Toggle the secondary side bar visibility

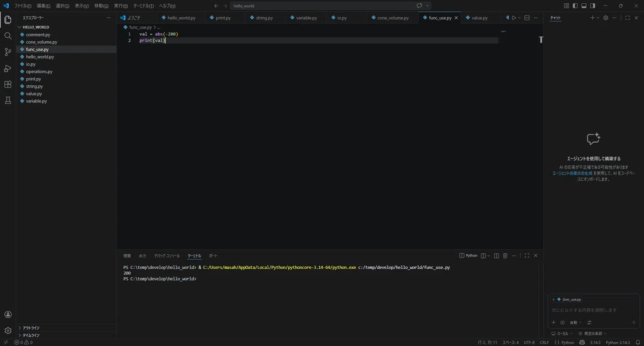[592, 6]
